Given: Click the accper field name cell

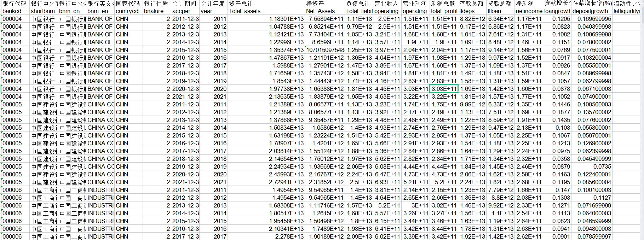Looking at the screenshot, I should tap(185, 11).
